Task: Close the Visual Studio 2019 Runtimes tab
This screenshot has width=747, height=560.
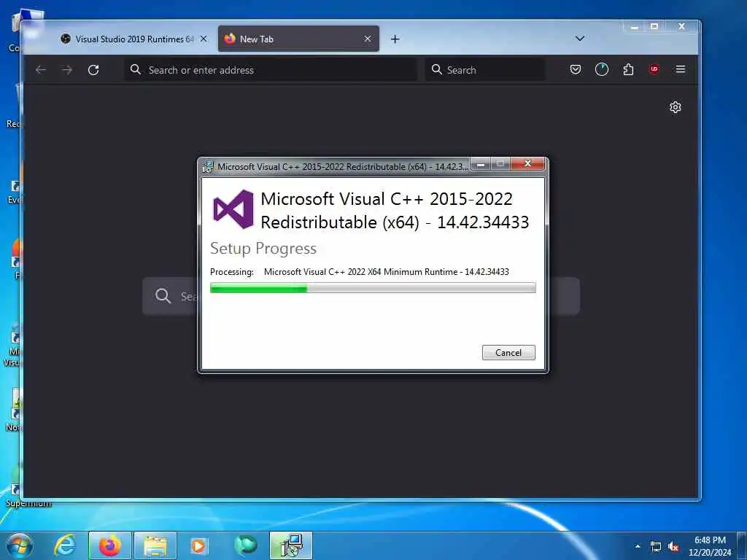Action: (204, 39)
